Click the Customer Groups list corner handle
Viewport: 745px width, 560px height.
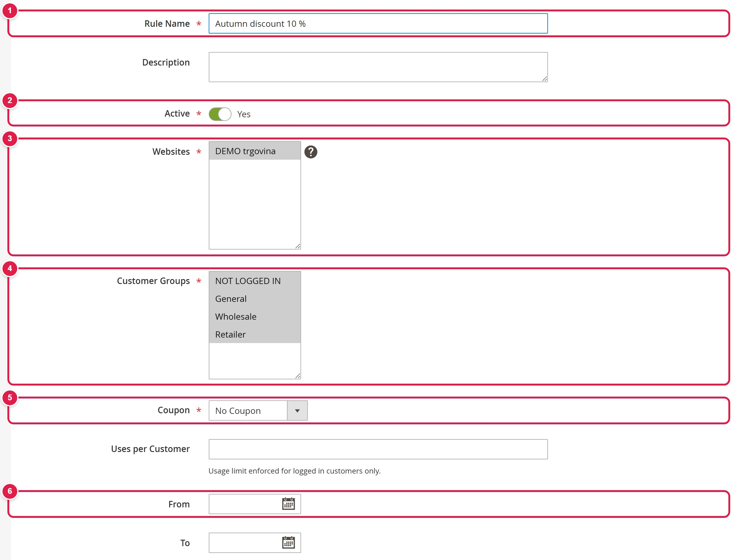[297, 376]
